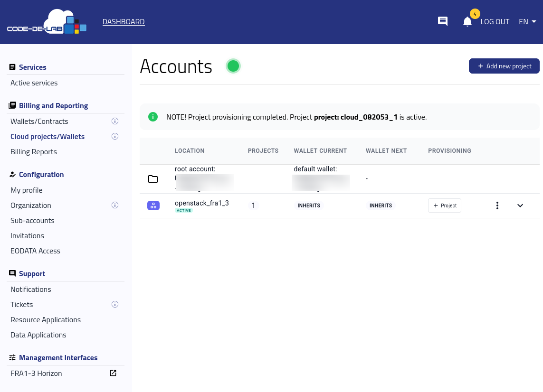Click the Support section icon
Image resolution: width=543 pixels, height=392 pixels.
12,273
